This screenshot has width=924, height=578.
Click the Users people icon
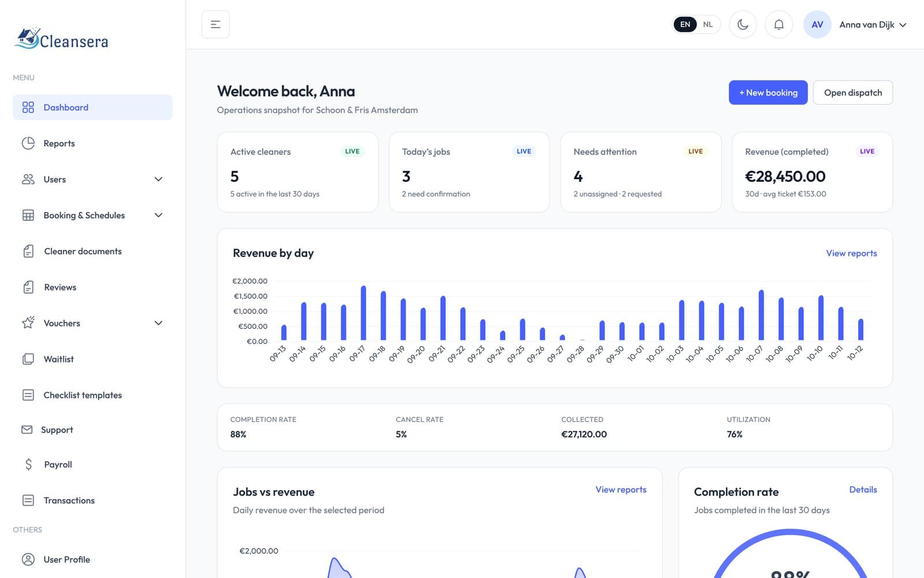click(28, 179)
